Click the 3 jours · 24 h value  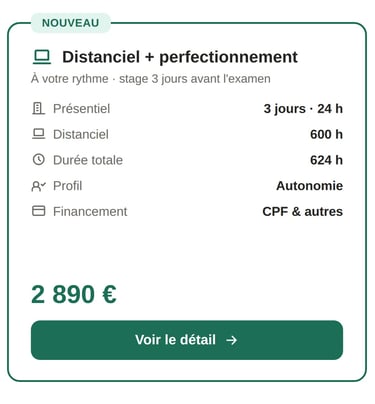click(x=303, y=109)
